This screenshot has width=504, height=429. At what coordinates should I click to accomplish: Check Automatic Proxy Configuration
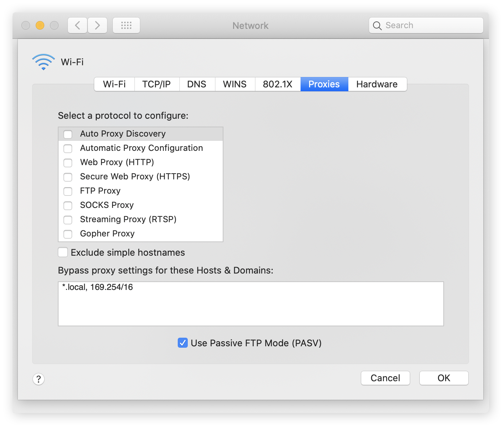68,148
